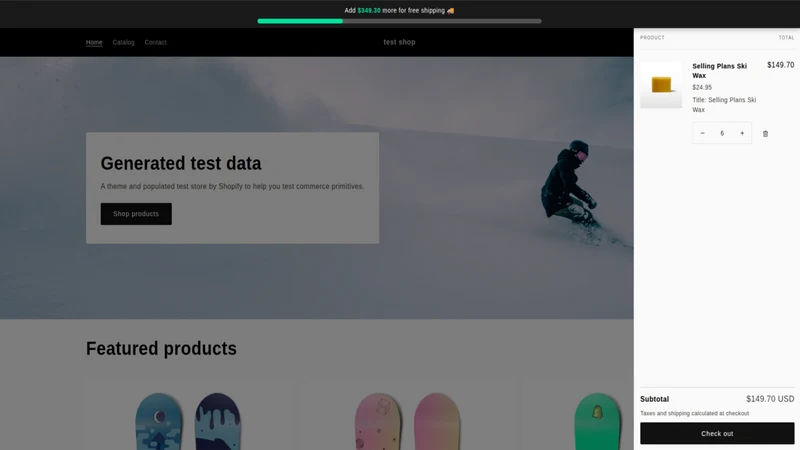Screen dimensions: 800x450
Task: Click the Subtotal $149.70 USD amount
Action: [x=770, y=399]
